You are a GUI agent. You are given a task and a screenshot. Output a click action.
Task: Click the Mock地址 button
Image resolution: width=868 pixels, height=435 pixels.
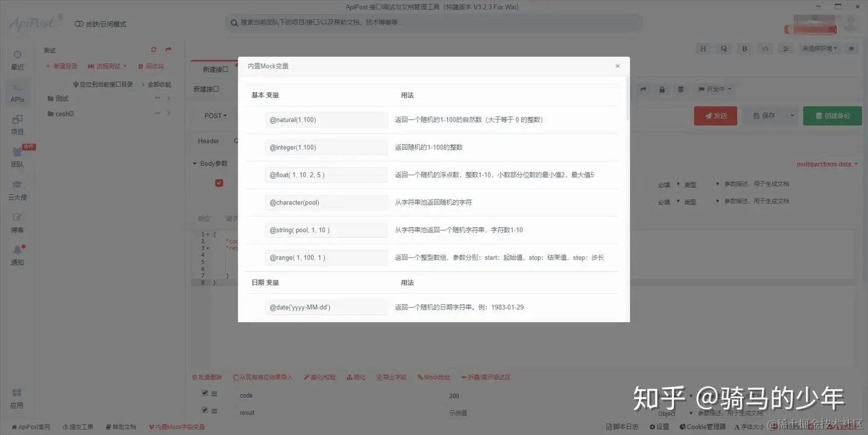click(x=433, y=378)
